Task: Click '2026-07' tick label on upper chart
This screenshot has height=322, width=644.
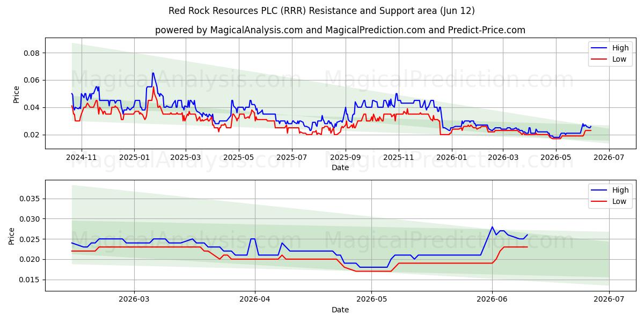Action: (609, 157)
